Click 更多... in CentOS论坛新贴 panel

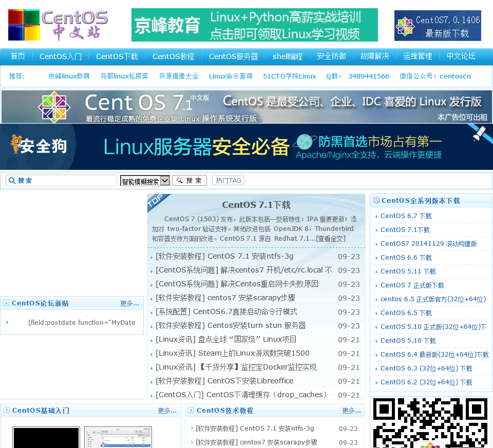[129, 303]
